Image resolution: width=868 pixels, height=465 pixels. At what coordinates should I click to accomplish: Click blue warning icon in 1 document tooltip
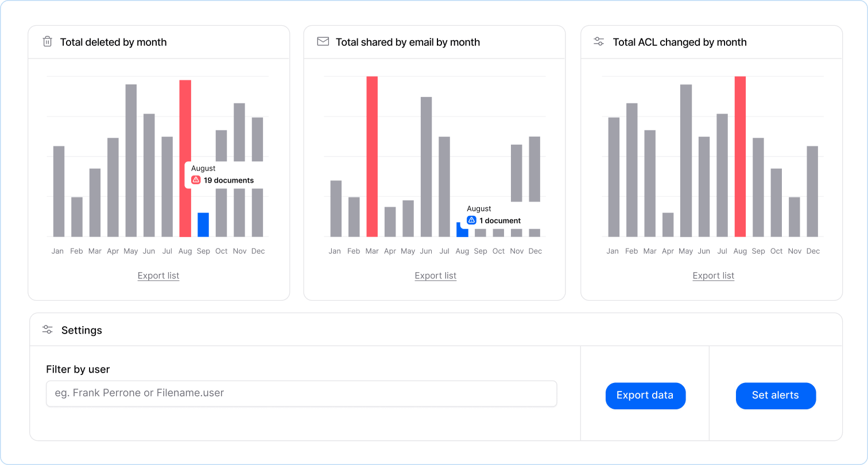tap(471, 220)
